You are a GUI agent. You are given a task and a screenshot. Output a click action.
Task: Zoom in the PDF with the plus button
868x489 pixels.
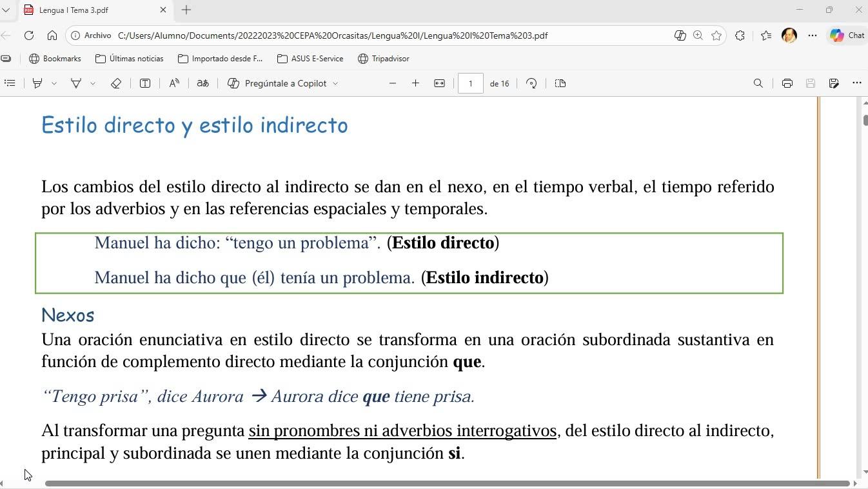[415, 83]
